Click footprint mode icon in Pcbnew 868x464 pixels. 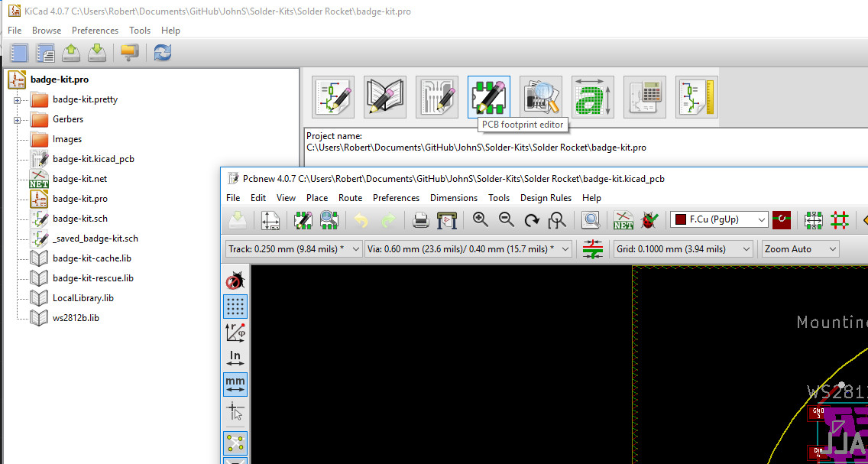pyautogui.click(x=814, y=220)
